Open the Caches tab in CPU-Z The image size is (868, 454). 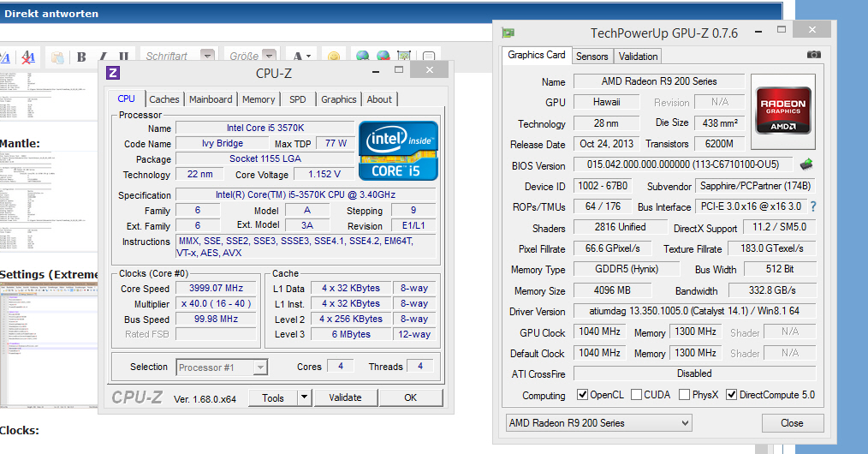point(164,99)
